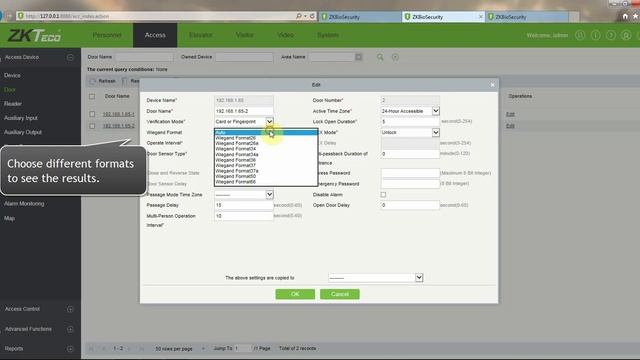Viewport: 640px width, 360px height.
Task: Select Alarm Monitoring in the sidebar
Action: (24, 204)
